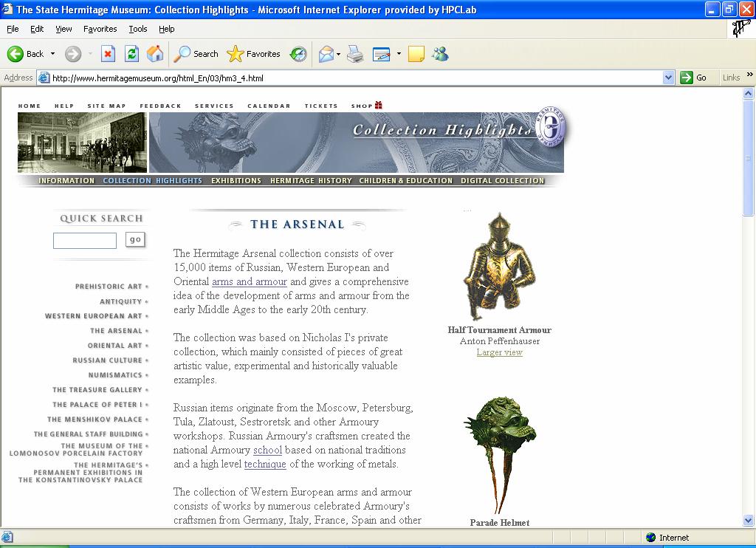This screenshot has width=756, height=548.
Task: Open the Tools menu
Action: pos(138,29)
